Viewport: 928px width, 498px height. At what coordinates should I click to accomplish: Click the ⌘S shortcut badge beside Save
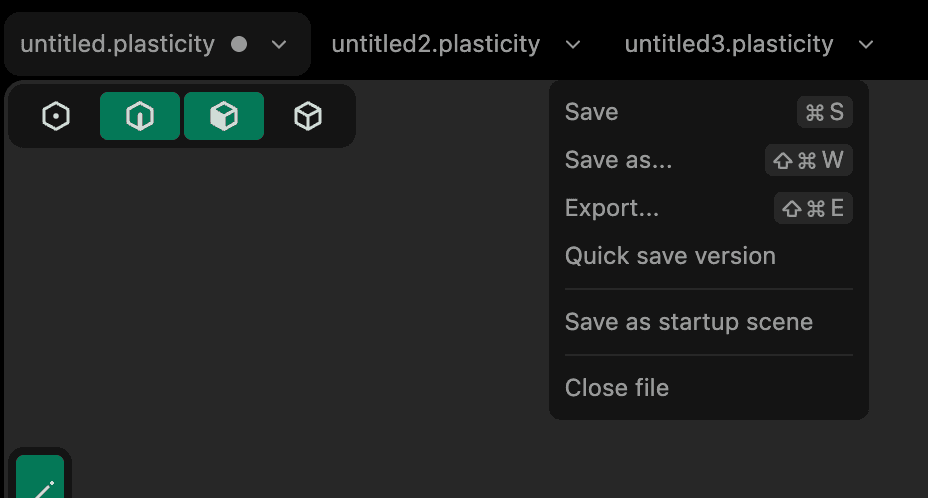point(824,112)
